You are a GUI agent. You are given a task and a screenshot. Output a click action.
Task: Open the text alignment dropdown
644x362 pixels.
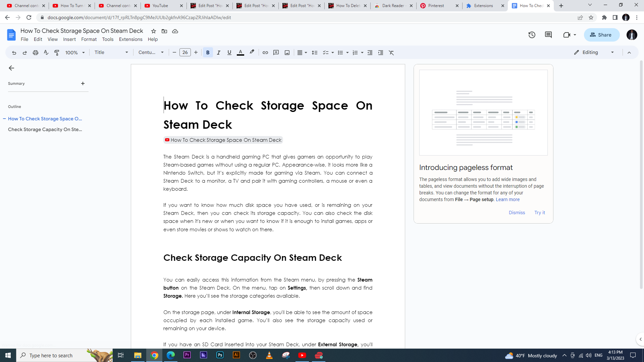point(302,53)
